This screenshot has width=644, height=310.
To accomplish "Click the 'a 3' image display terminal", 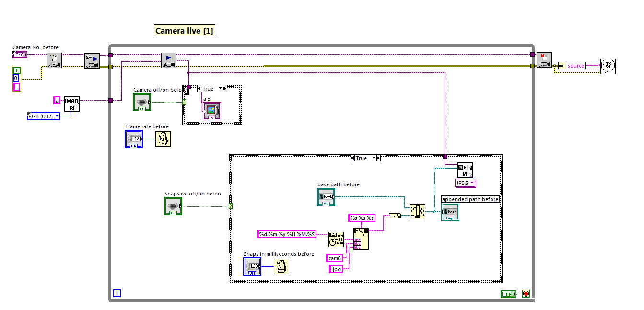I will [212, 111].
